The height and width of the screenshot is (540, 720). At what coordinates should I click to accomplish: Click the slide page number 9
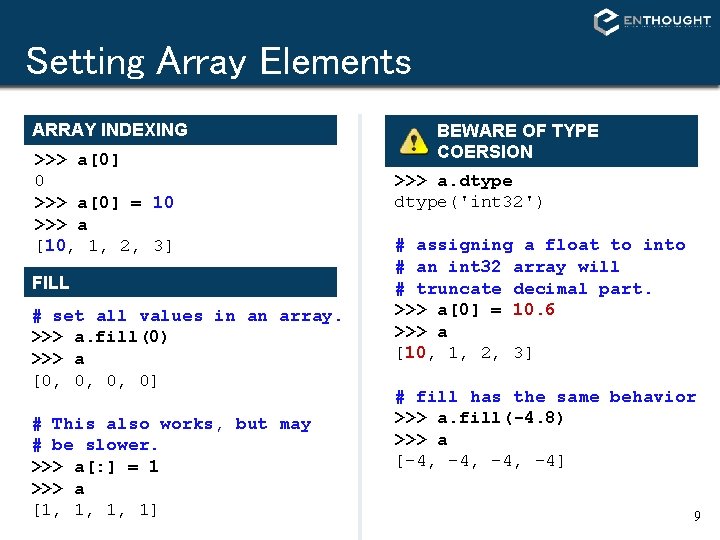pos(697,516)
